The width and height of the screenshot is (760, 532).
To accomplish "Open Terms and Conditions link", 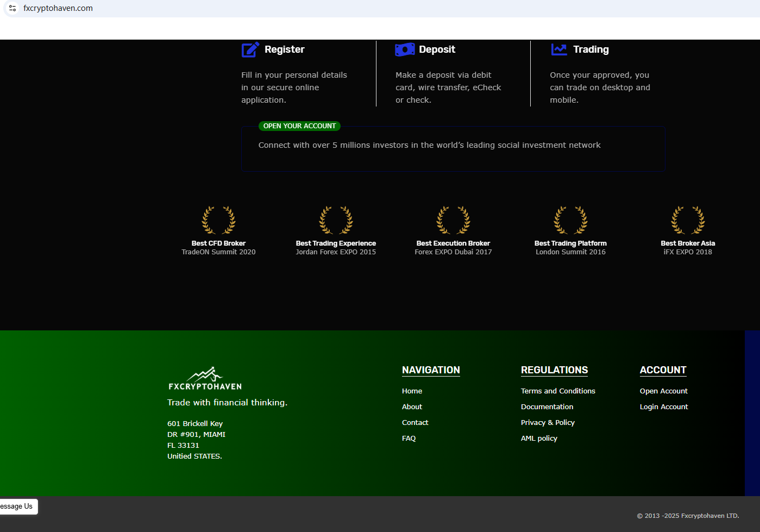I will click(558, 391).
